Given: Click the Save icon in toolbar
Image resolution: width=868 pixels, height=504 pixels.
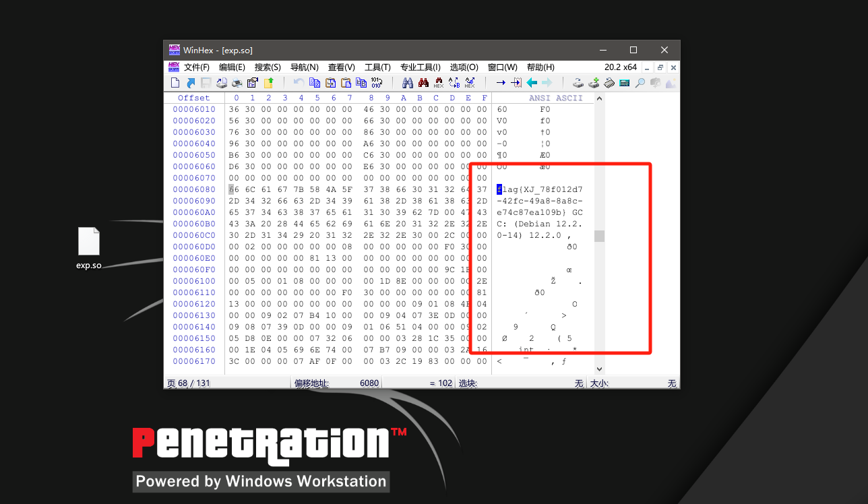Looking at the screenshot, I should (x=206, y=83).
